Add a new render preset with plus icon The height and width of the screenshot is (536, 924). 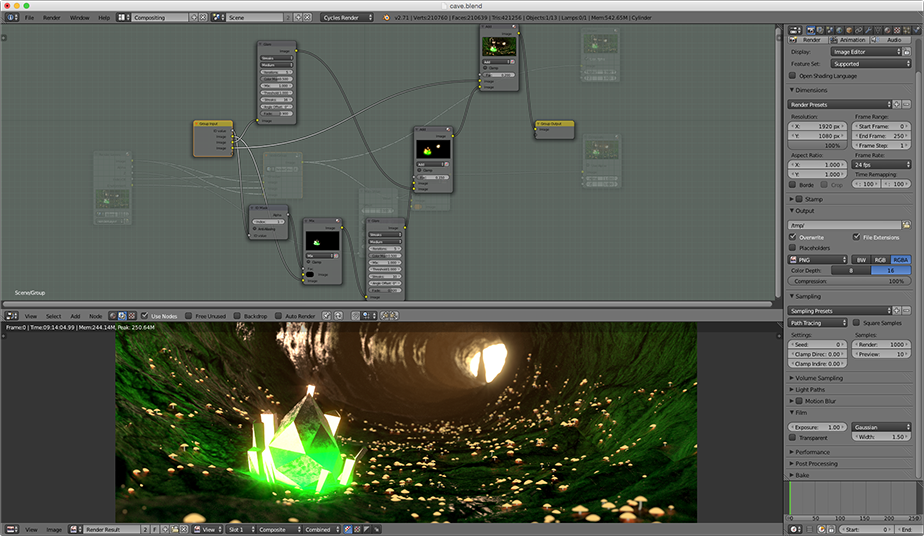click(897, 104)
